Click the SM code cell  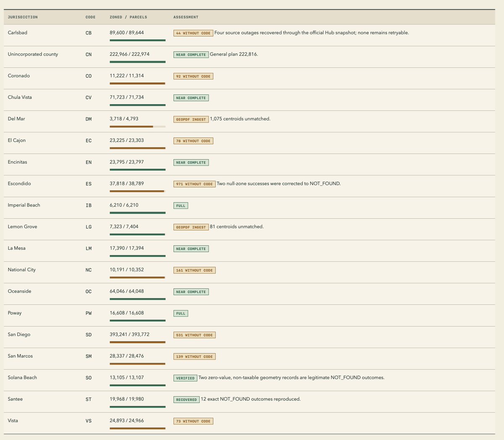tap(88, 356)
